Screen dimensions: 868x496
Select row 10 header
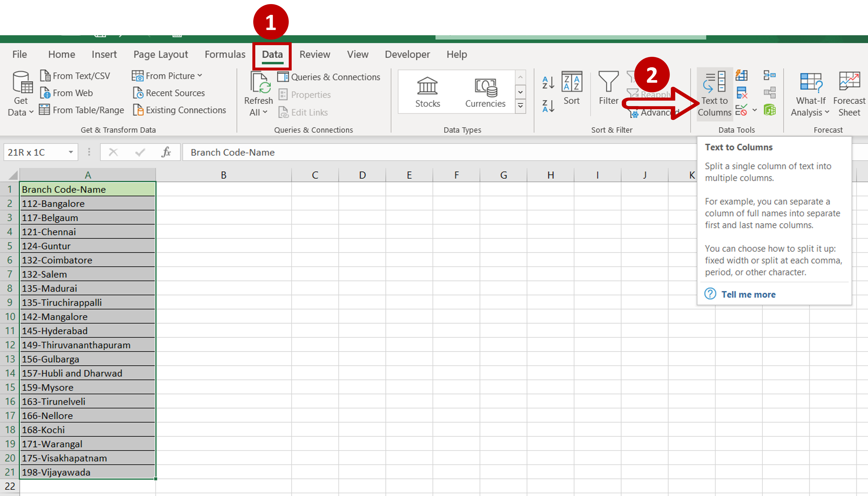[10, 317]
